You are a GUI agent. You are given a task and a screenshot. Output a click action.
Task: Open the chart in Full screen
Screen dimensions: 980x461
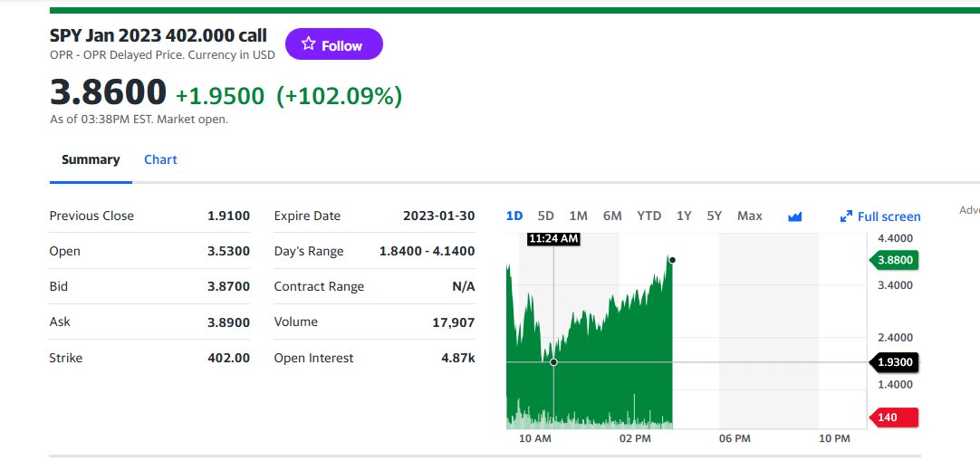(x=880, y=216)
